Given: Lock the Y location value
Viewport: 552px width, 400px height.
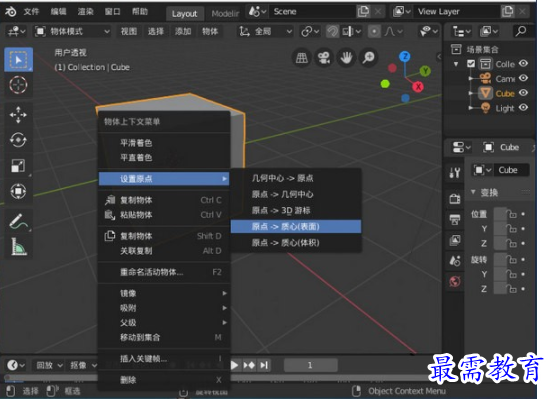Looking at the screenshot, I should 511,229.
